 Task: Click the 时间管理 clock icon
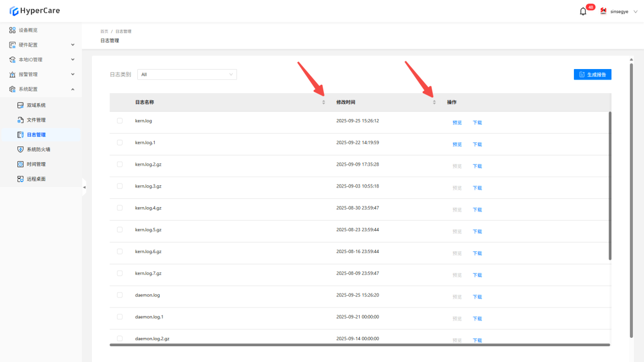pyautogui.click(x=21, y=164)
